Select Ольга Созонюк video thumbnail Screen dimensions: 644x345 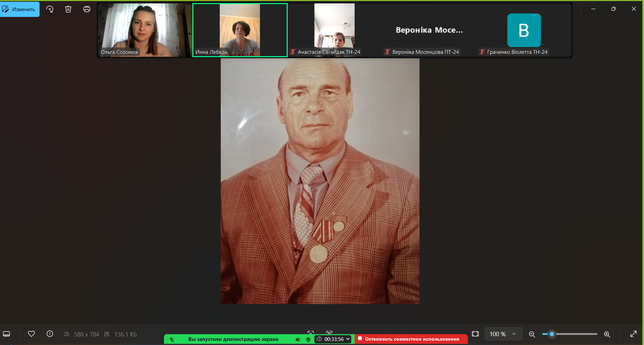[x=145, y=30]
